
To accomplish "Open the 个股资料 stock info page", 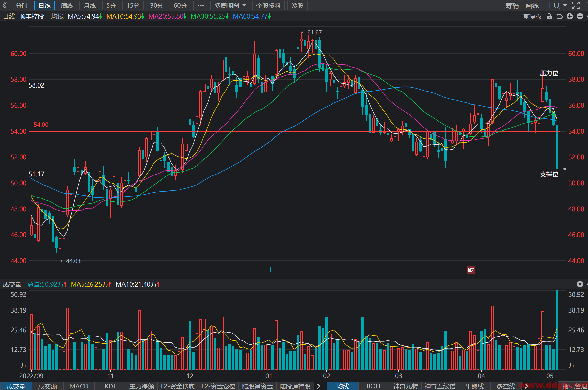I will click(x=269, y=5).
